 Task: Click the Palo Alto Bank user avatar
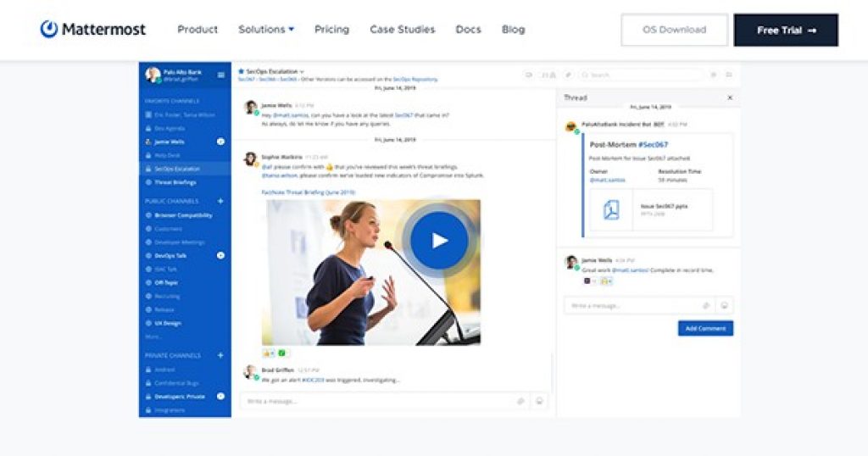click(153, 75)
